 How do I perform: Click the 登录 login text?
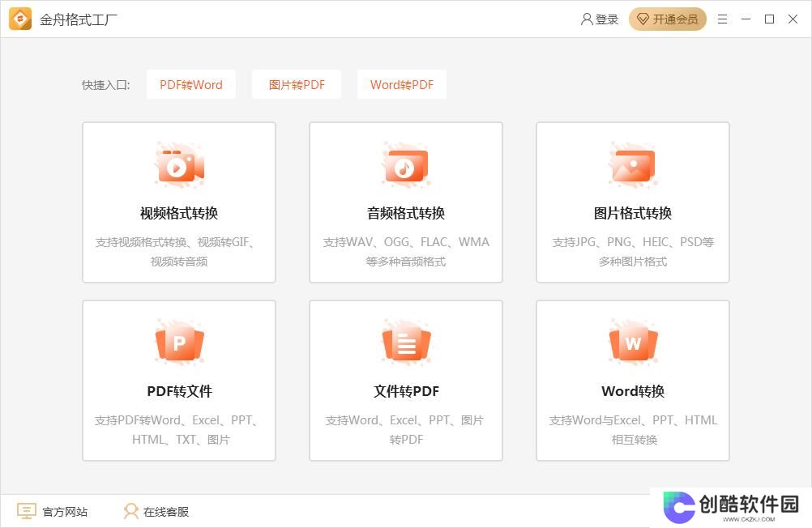(606, 19)
